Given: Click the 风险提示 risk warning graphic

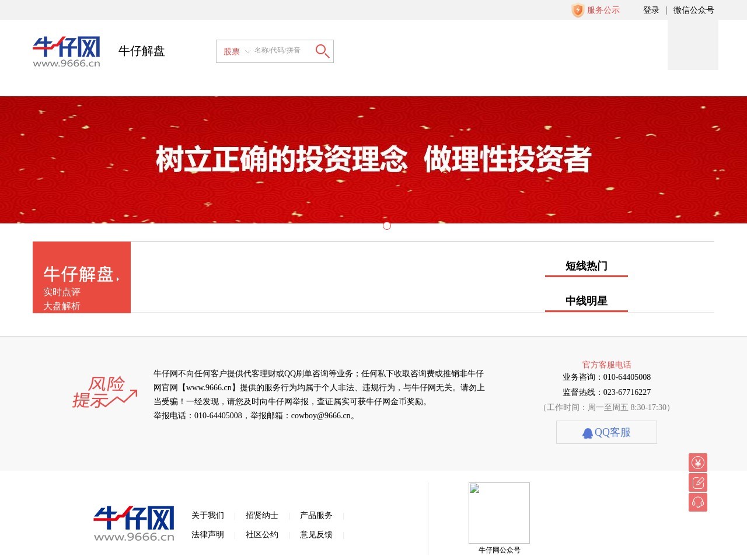Looking at the screenshot, I should tap(105, 391).
